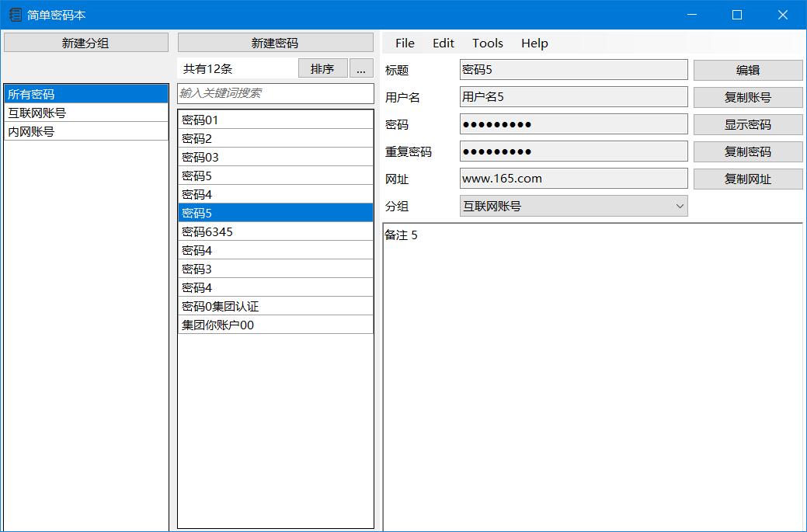Image resolution: width=807 pixels, height=532 pixels.
Task: Select 内网账号 group in left list
Action: pyautogui.click(x=85, y=131)
